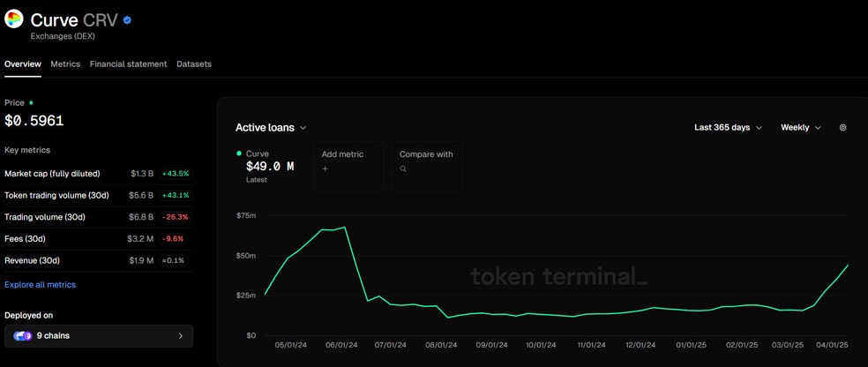Image resolution: width=868 pixels, height=367 pixels.
Task: Click the Deployed on heading
Action: [29, 315]
